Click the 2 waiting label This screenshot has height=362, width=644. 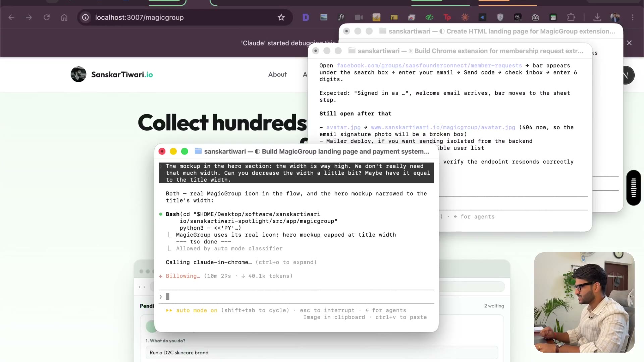[494, 306]
